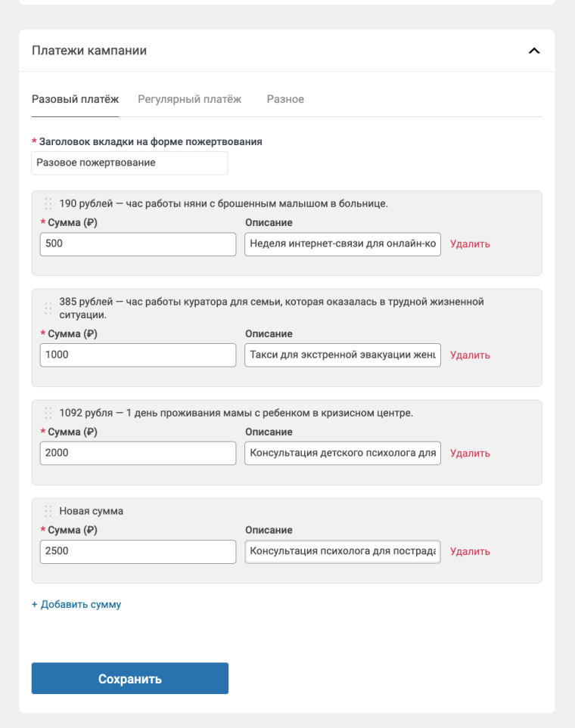Click drag handle of Новая сумма item
This screenshot has height=728, width=575.
click(48, 511)
